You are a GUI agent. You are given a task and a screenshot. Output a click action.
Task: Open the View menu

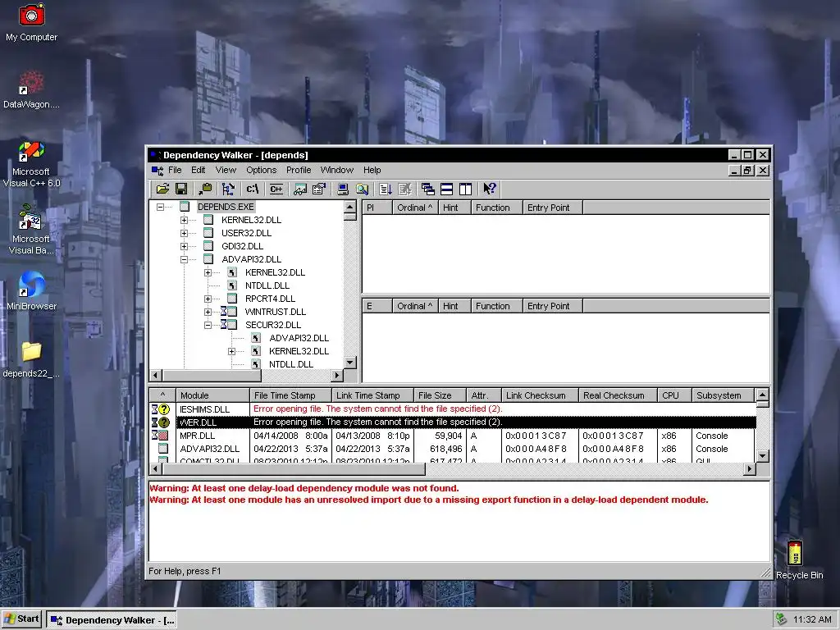pos(226,170)
